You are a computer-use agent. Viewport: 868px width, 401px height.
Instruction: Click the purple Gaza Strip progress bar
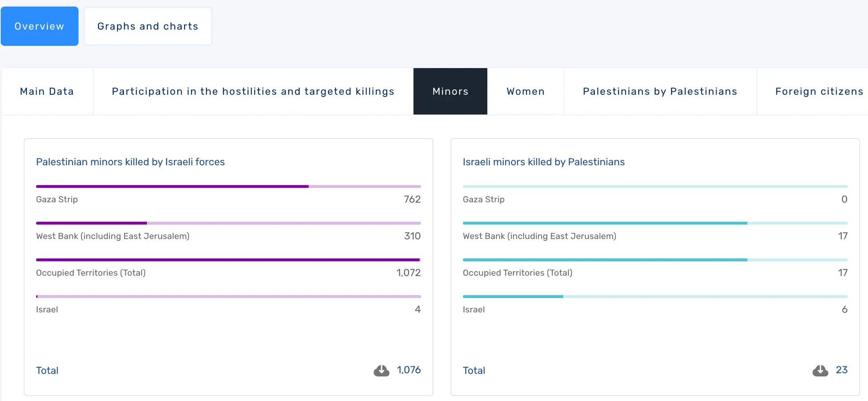click(228, 186)
